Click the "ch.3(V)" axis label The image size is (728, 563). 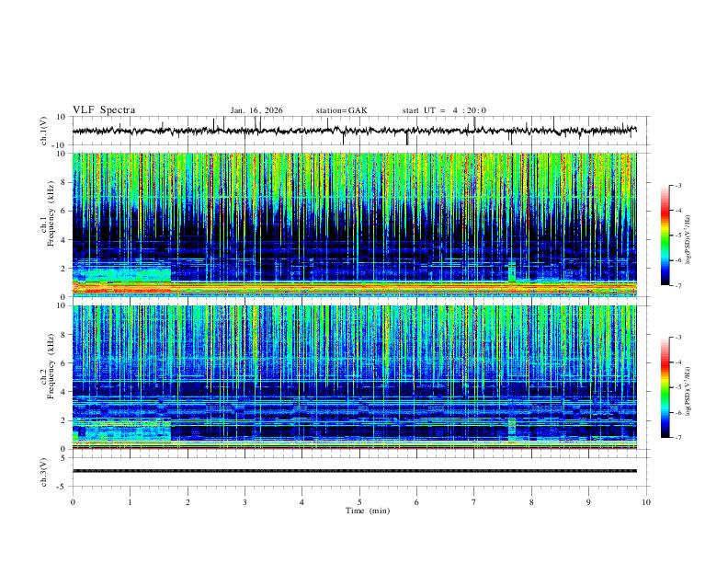click(43, 472)
